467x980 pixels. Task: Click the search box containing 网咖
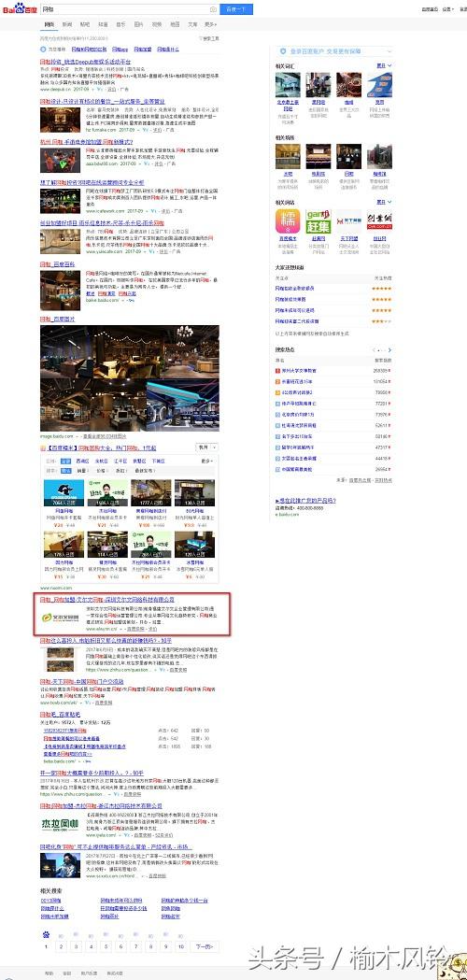click(129, 9)
